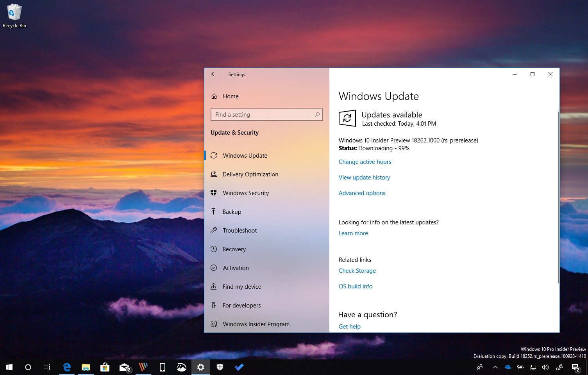Open the Recycle Bin desktop icon
588x375 pixels.
[14, 16]
